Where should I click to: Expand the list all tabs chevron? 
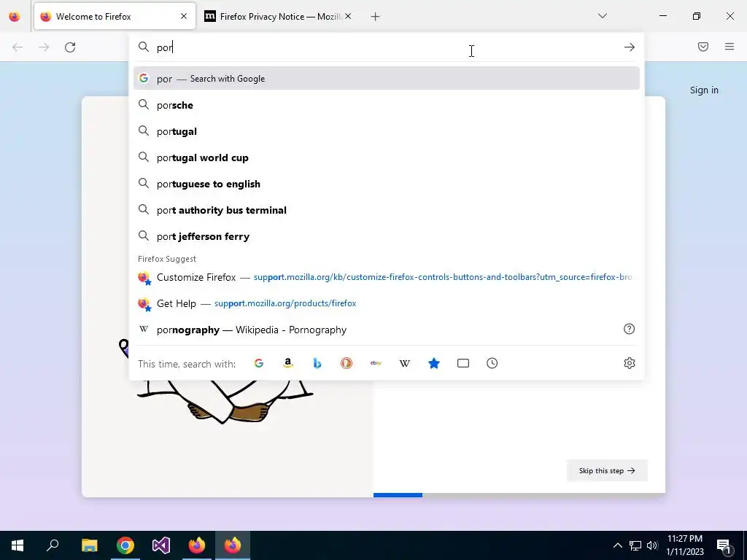pos(603,16)
